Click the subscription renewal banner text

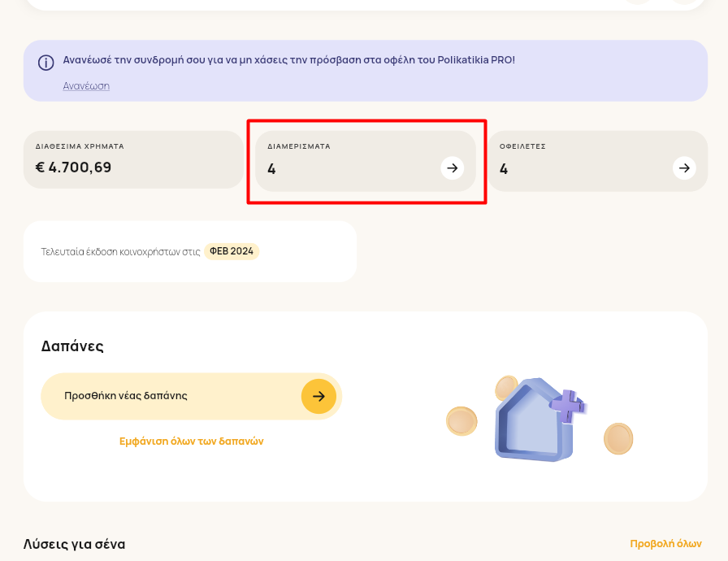point(288,60)
